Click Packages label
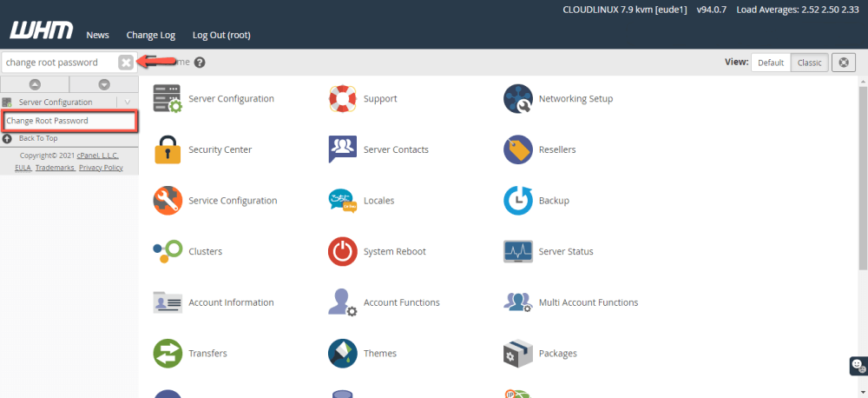 tap(557, 354)
